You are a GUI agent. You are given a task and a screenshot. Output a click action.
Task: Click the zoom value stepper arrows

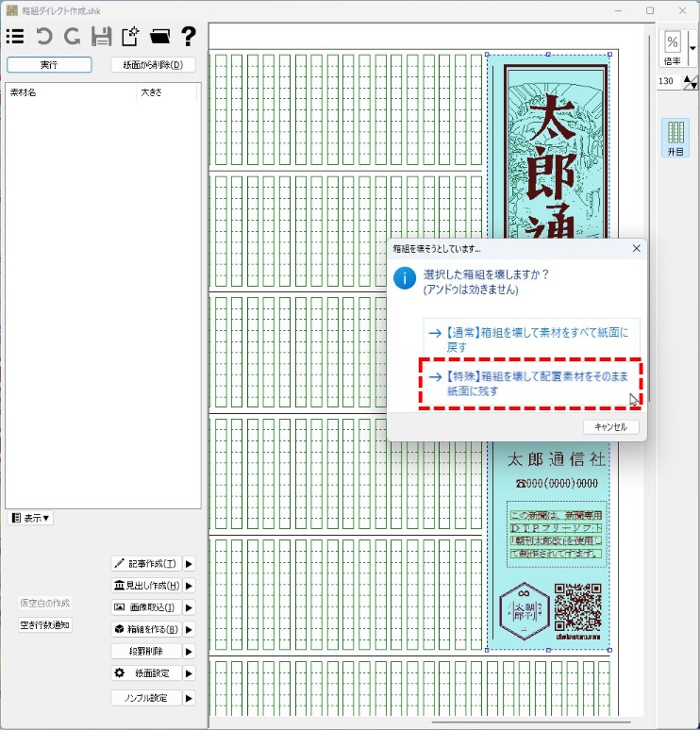691,82
